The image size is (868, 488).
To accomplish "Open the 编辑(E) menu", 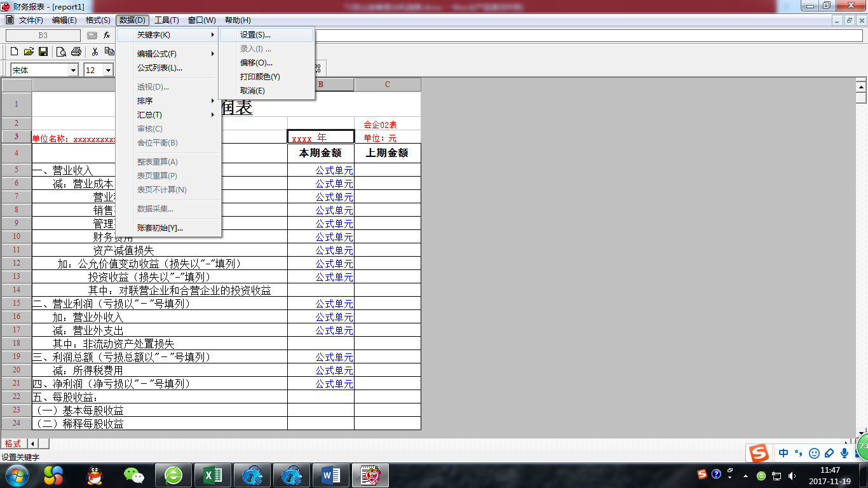I will (x=64, y=20).
